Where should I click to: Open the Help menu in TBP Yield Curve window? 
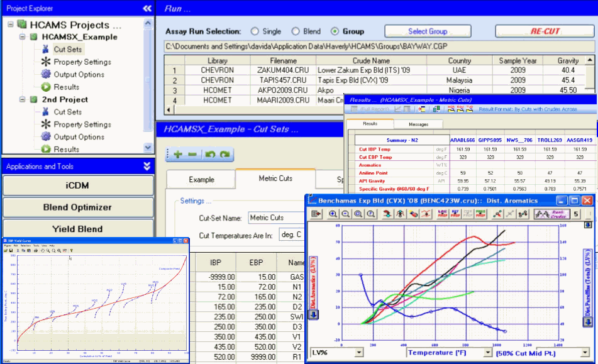tap(52, 245)
